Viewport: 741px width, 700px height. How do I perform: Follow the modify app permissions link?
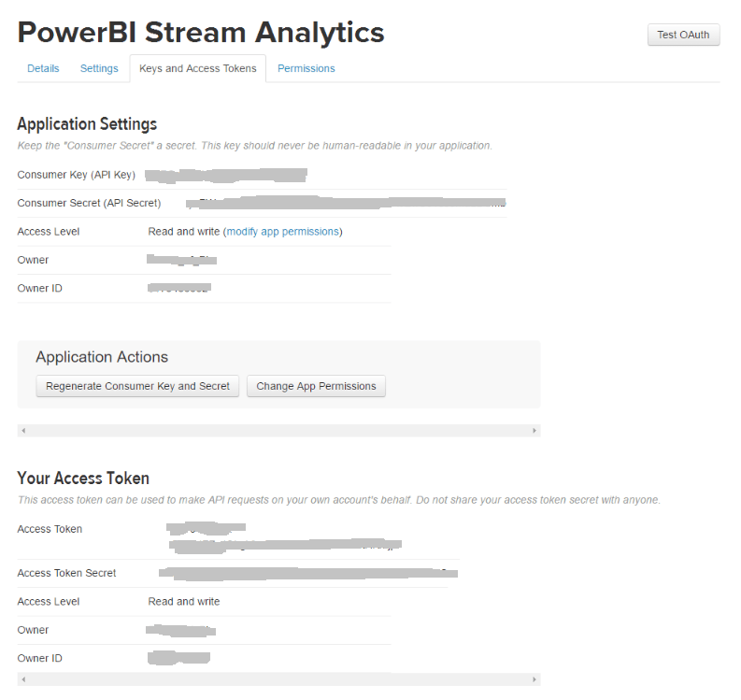tap(283, 232)
